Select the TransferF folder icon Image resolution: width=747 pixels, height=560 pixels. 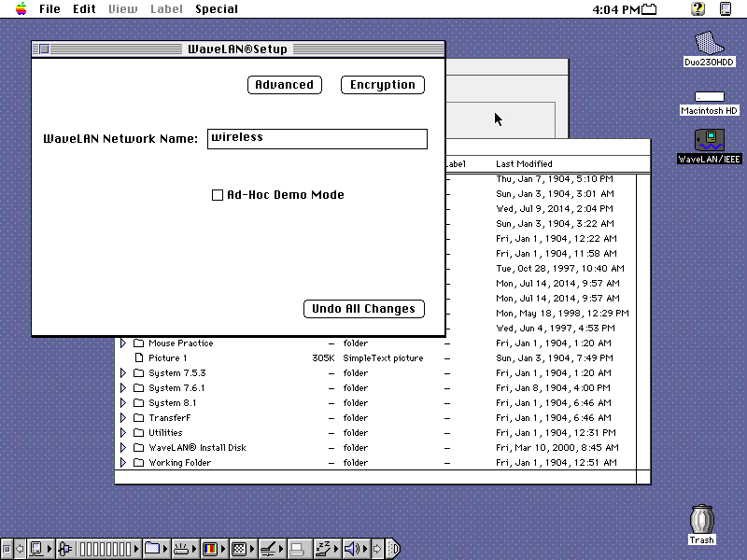pyautogui.click(x=138, y=417)
